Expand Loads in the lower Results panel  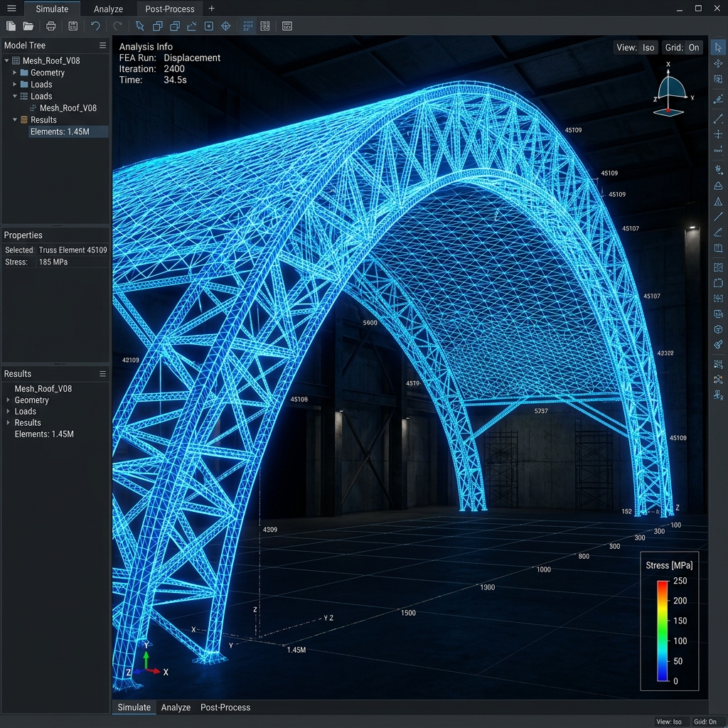point(8,411)
